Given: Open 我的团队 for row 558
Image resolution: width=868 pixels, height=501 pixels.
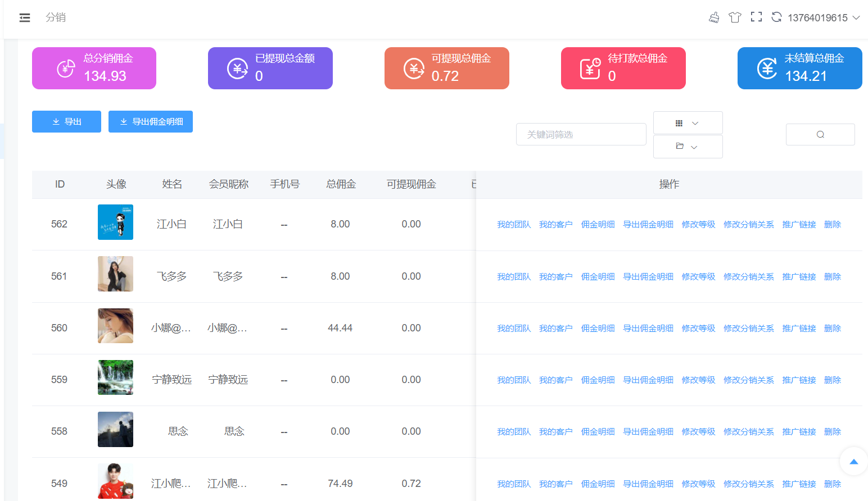Looking at the screenshot, I should [x=514, y=432].
